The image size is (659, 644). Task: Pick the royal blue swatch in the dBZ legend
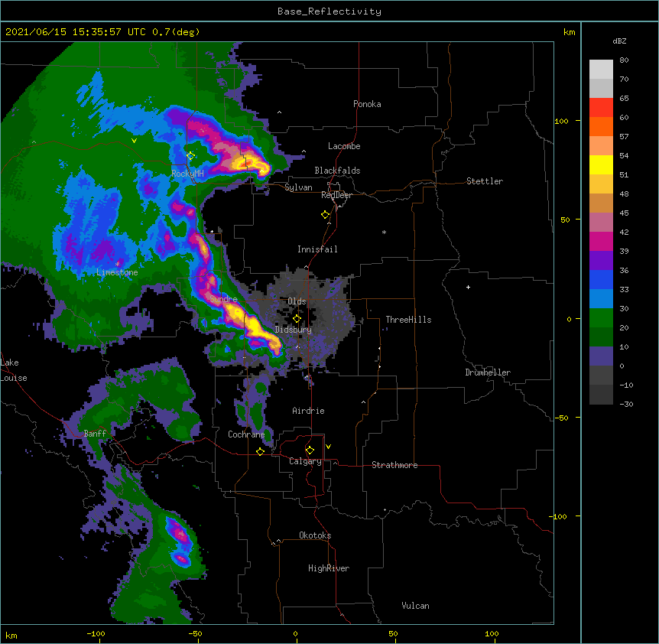pos(601,279)
